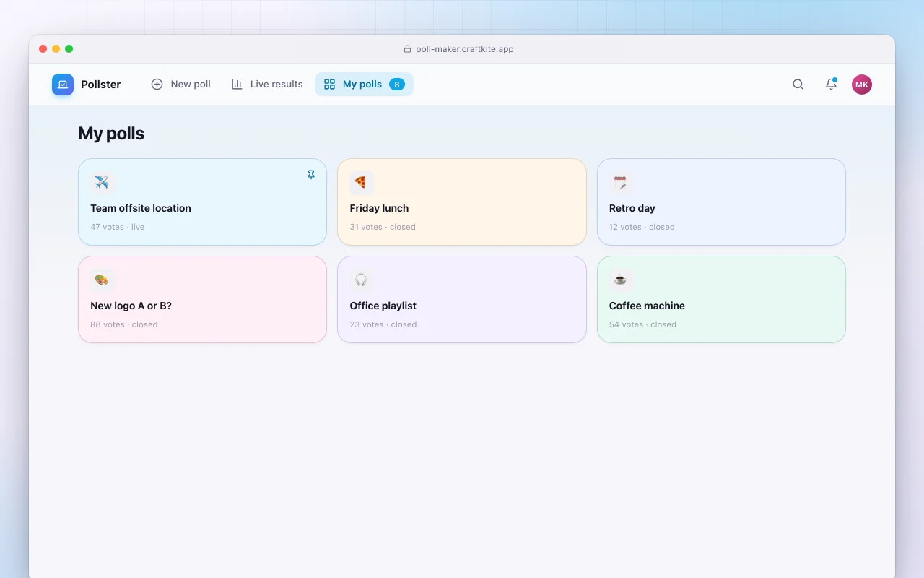Viewport: 924px width, 578px height.
Task: Click "54 votes · closed" text
Action: pos(642,324)
